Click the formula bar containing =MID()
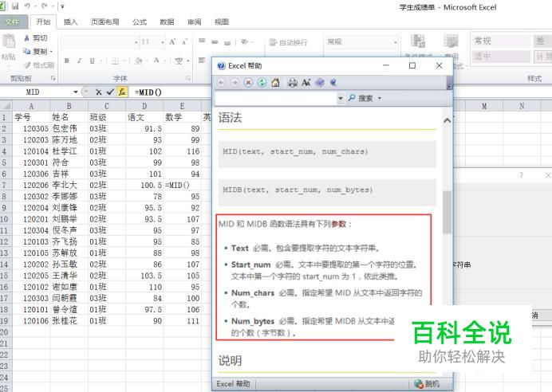Screen dimensions: 552x392 pos(171,92)
